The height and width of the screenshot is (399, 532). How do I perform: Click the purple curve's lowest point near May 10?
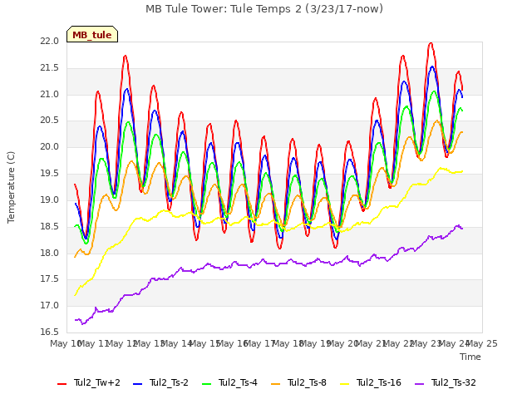(x=82, y=324)
